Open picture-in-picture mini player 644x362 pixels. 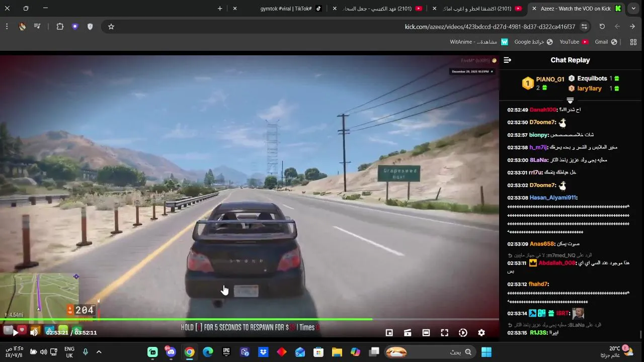coord(389,332)
